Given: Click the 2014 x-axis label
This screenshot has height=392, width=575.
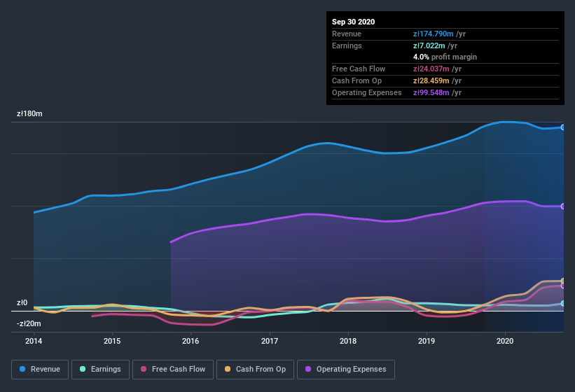Looking at the screenshot, I should coord(34,341).
